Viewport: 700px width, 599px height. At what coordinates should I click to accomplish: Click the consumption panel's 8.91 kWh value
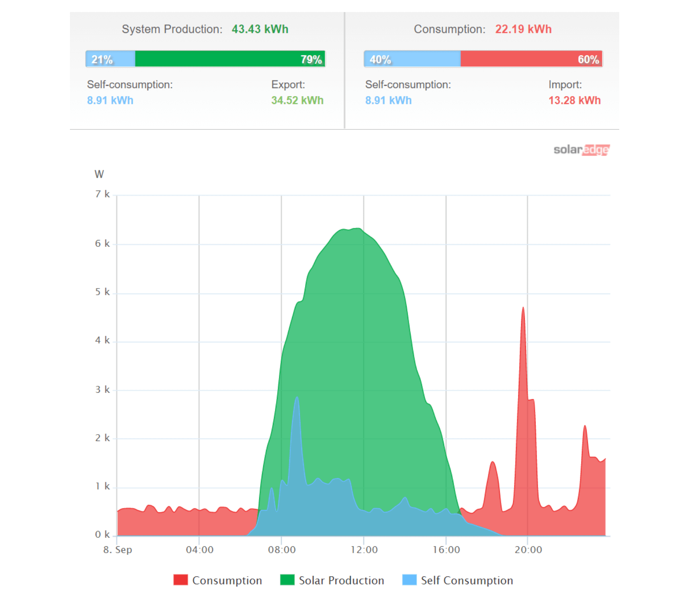point(388,100)
